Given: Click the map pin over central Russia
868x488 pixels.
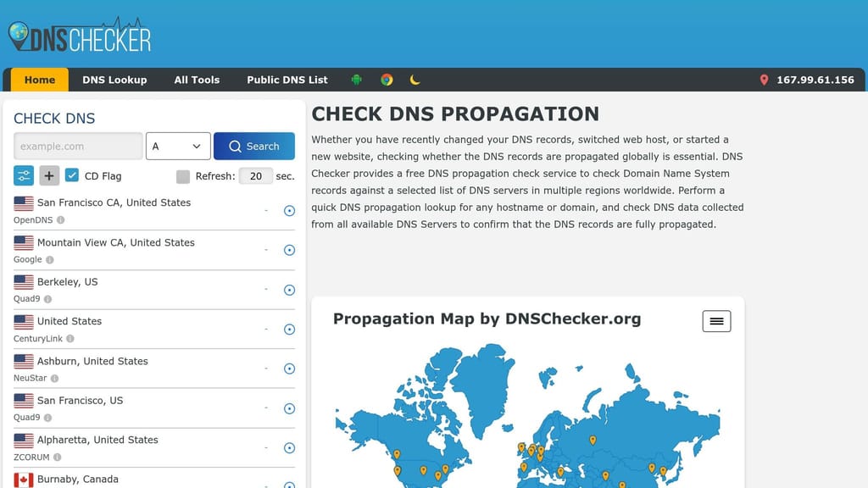Looking at the screenshot, I should pyautogui.click(x=593, y=441).
